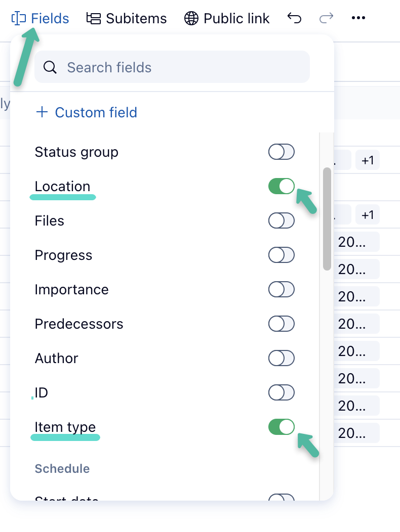The width and height of the screenshot is (400, 532).
Task: Click the magnifier icon in search
Action: tap(50, 67)
